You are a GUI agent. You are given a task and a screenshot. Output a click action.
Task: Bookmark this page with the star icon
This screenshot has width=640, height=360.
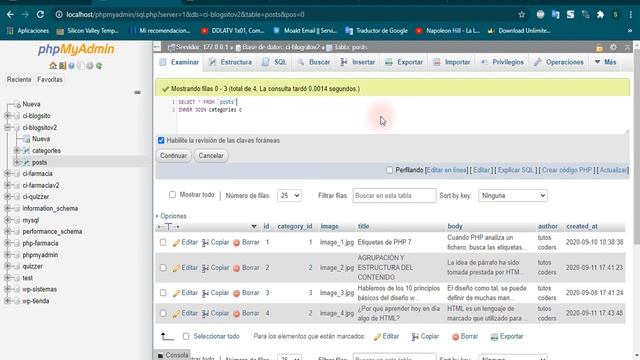click(x=522, y=15)
